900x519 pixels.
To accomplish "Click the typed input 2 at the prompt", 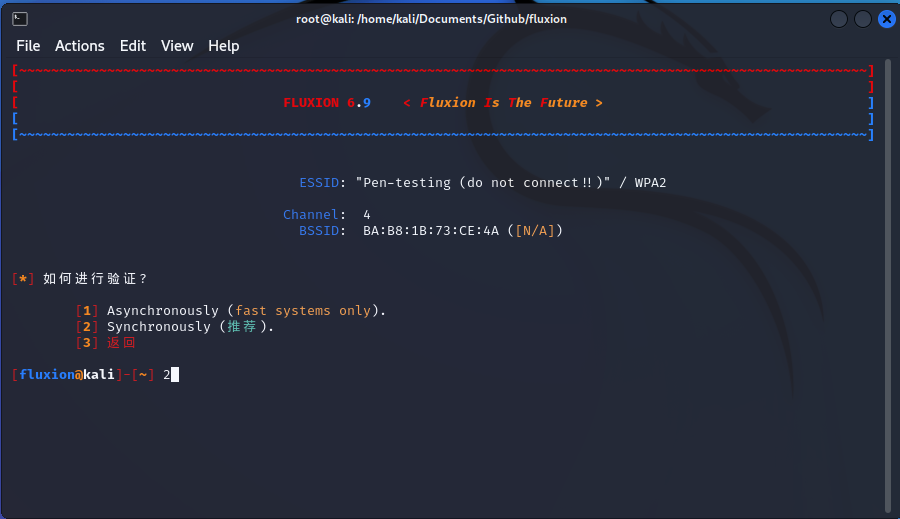I will [166, 374].
